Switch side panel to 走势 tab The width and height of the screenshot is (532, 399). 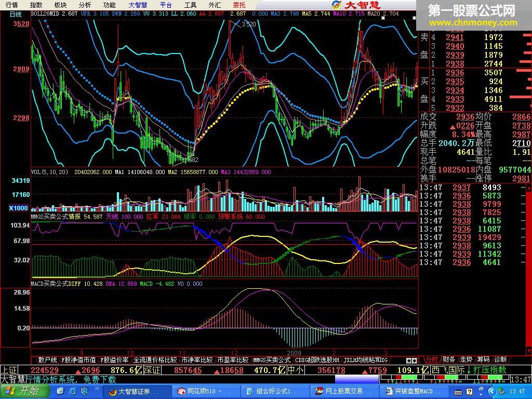(x=466, y=360)
